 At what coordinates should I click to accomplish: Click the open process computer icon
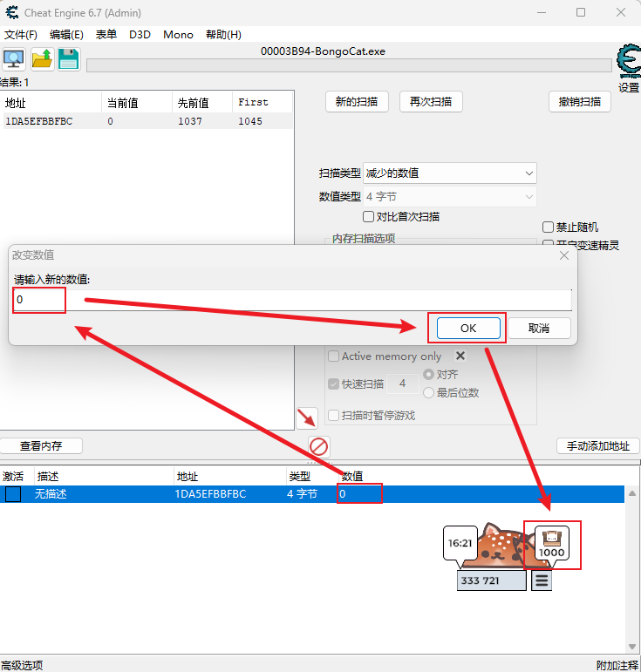pos(15,59)
